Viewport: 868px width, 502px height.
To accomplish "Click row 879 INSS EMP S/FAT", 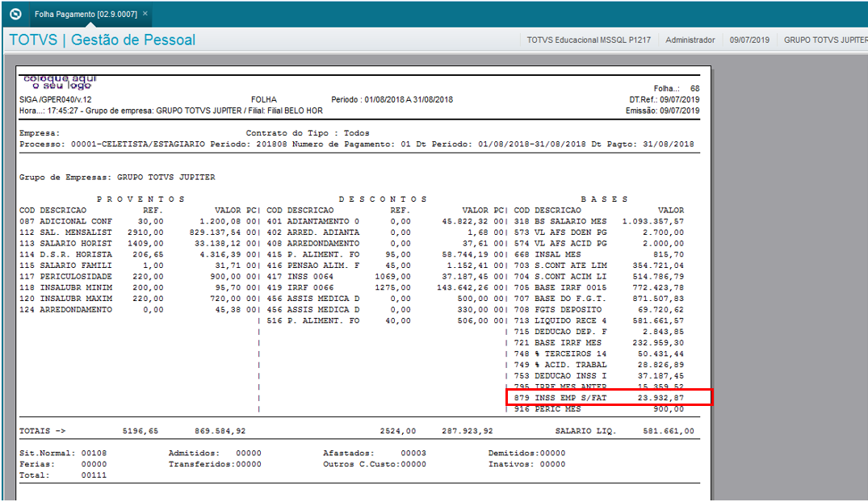I will (x=599, y=398).
